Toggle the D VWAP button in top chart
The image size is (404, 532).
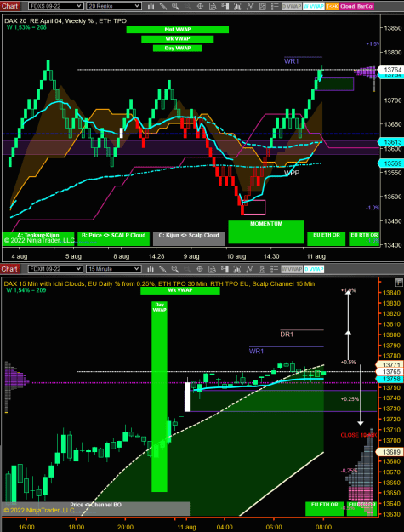pos(292,6)
